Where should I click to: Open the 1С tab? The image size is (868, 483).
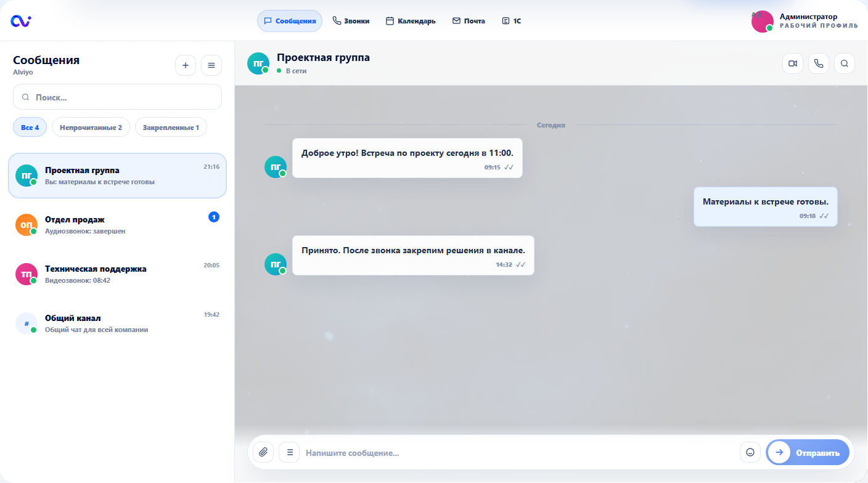512,21
